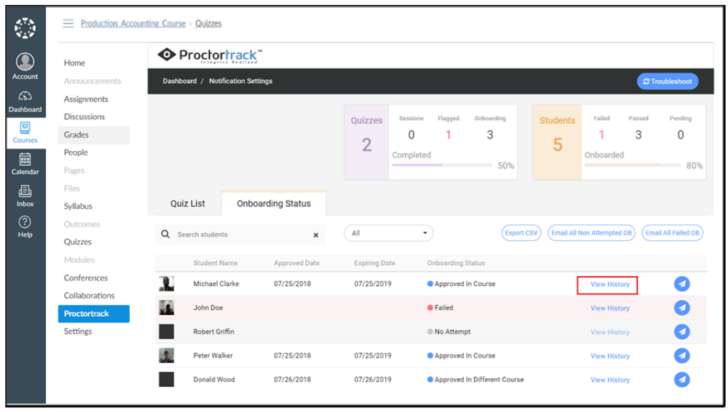Open Assignments in course navigation
The height and width of the screenshot is (412, 728).
pos(86,99)
